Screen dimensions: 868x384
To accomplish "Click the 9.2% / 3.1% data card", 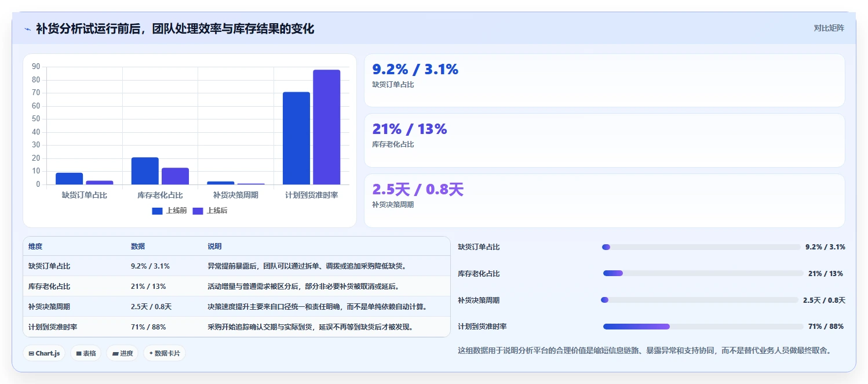I will (x=604, y=80).
